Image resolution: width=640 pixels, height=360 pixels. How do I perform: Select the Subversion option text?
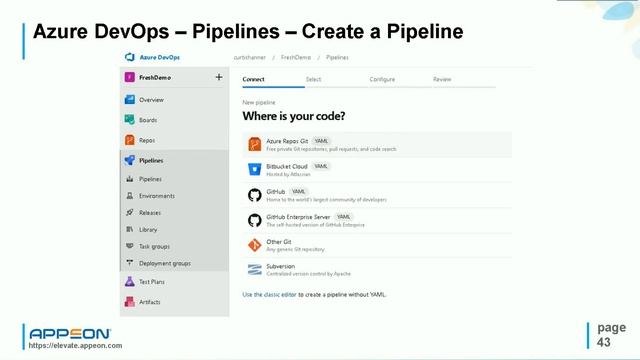(281, 266)
